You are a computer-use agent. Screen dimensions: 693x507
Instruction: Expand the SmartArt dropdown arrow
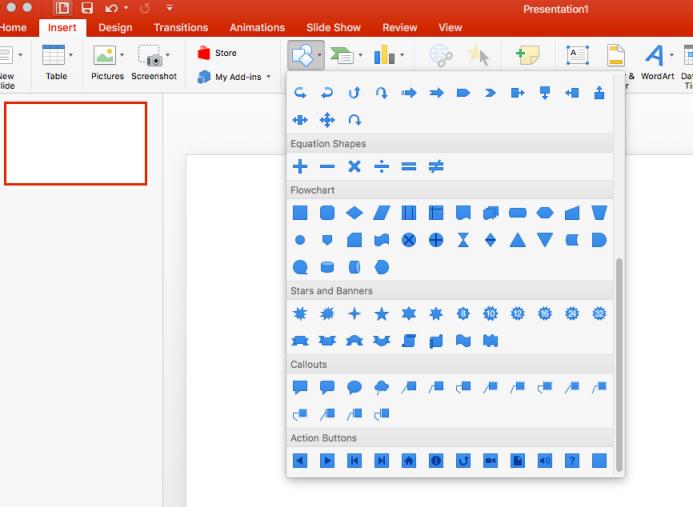click(360, 55)
